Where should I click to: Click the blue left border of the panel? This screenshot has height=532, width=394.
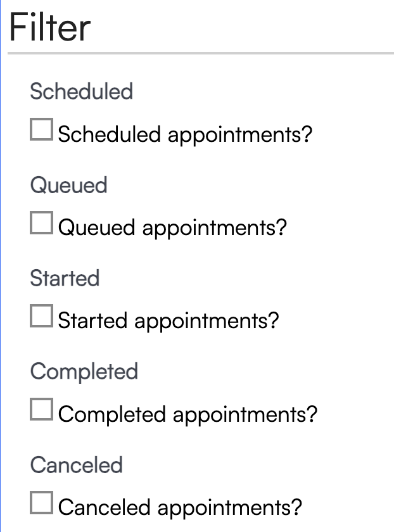[1, 266]
